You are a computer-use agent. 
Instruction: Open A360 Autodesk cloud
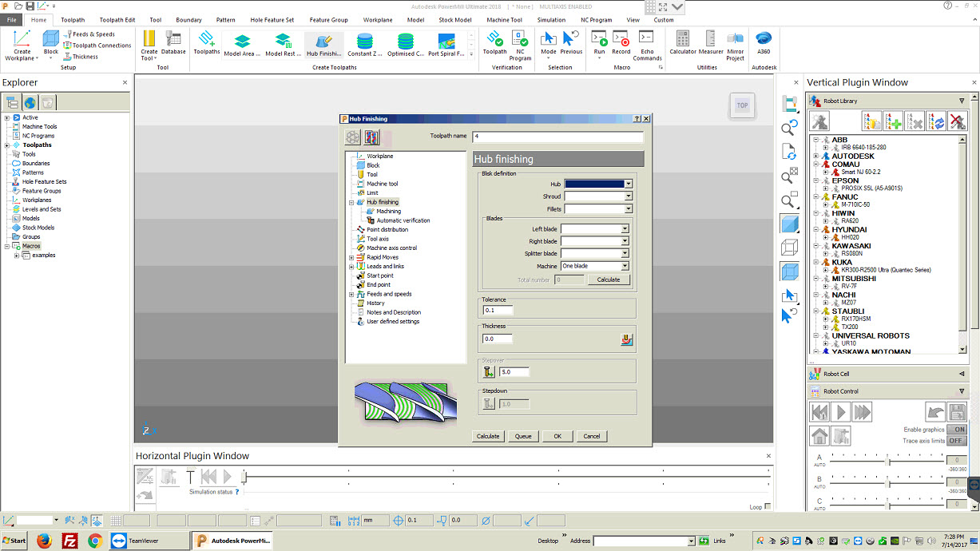click(764, 43)
